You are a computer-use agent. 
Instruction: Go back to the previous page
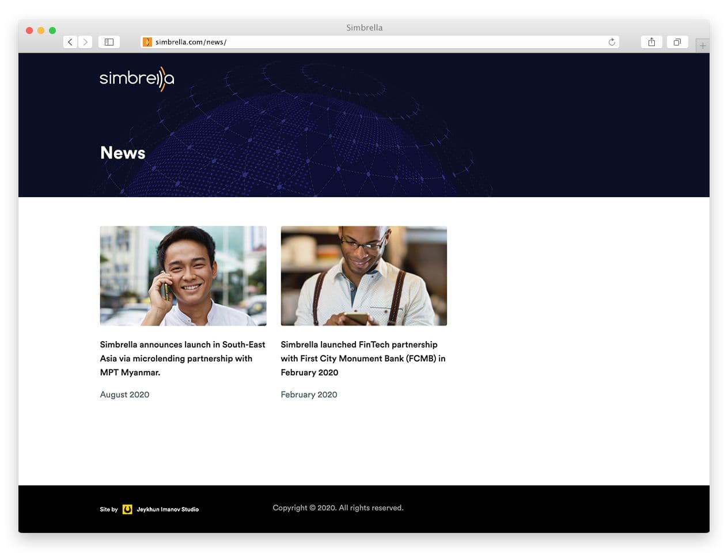point(70,42)
